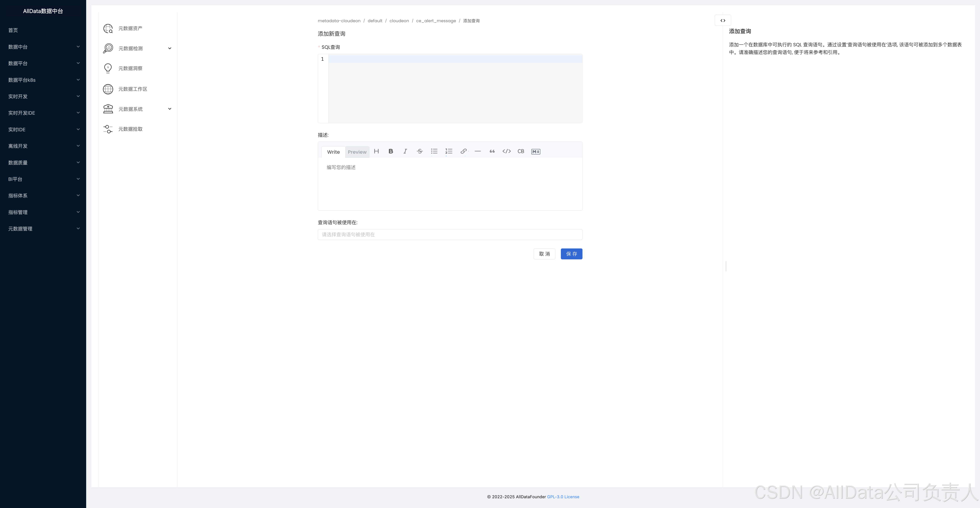The height and width of the screenshot is (508, 980).
Task: Click the 取消 cancel button
Action: [544, 254]
